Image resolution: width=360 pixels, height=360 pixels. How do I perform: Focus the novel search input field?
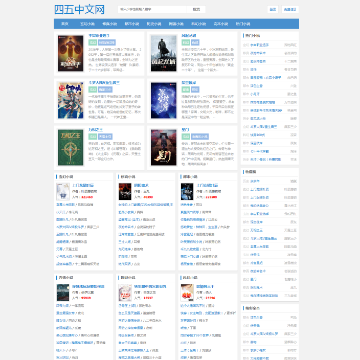click(x=152, y=9)
